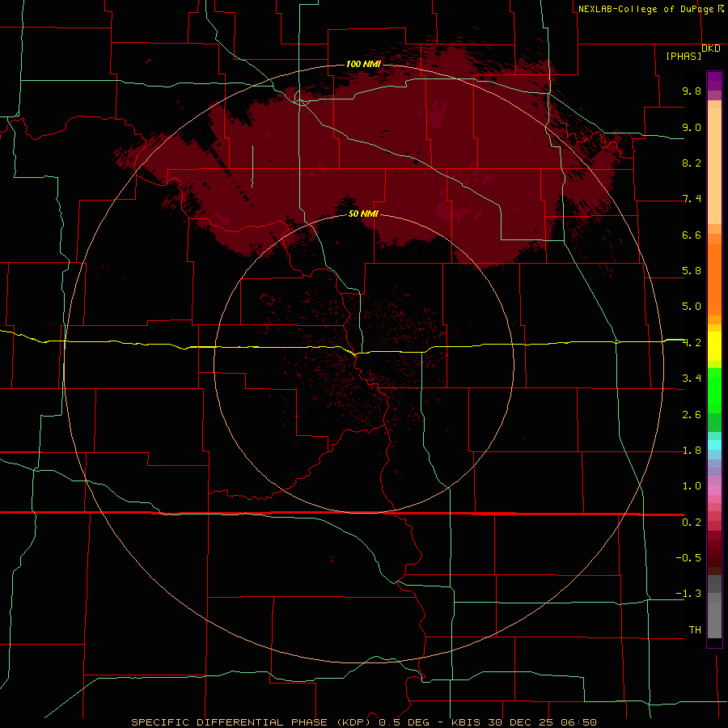Select the 4.2 value on the color scale
The height and width of the screenshot is (728, 728).
pyautogui.click(x=692, y=343)
